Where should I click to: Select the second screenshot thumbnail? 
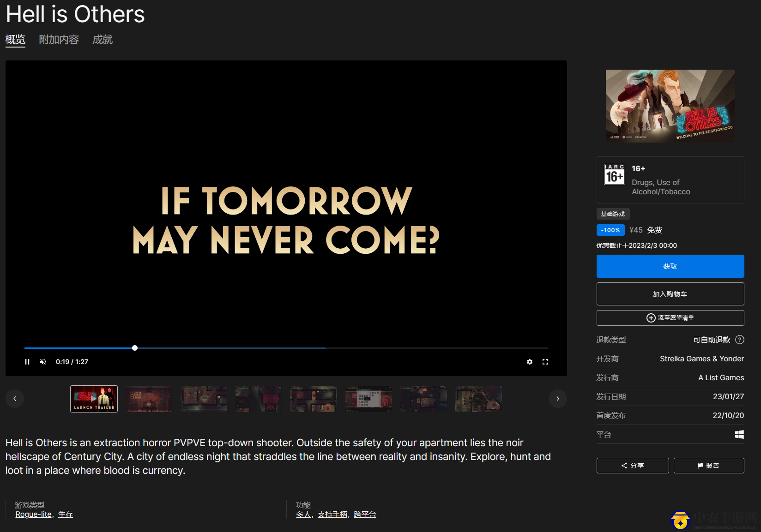click(x=149, y=399)
